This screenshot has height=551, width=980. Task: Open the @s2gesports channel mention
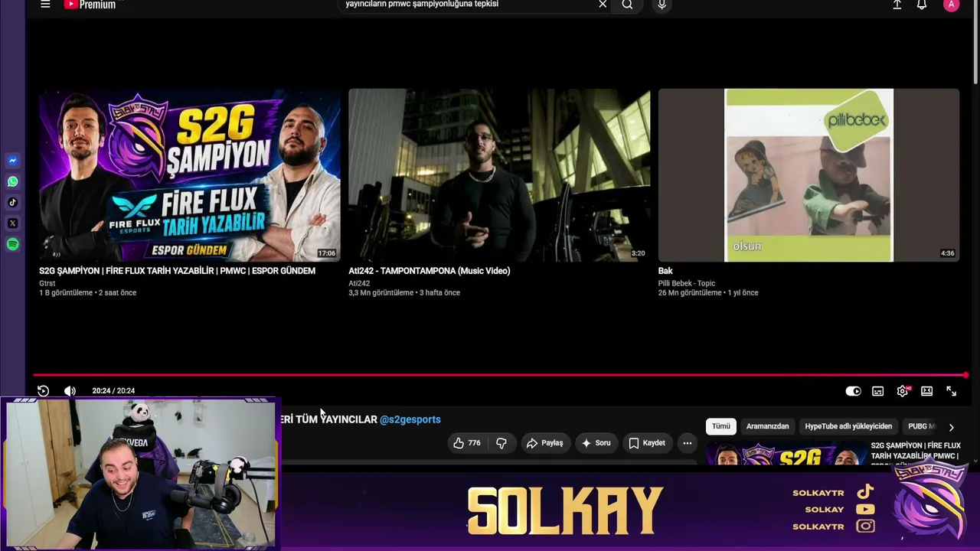pos(410,419)
